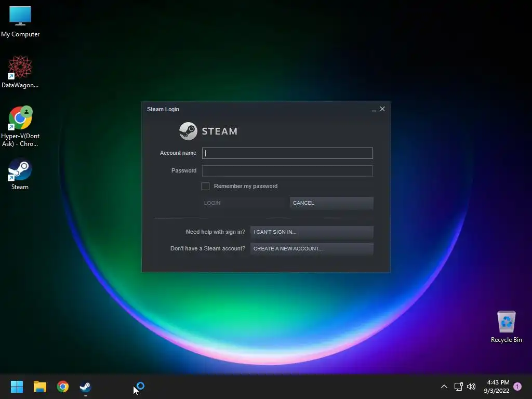This screenshot has height=399, width=532.
Task: Select the Recycle Bin icon
Action: click(506, 326)
